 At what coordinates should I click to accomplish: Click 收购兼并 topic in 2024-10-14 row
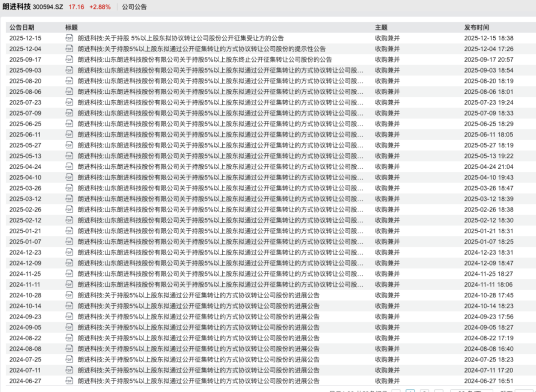pyautogui.click(x=387, y=306)
